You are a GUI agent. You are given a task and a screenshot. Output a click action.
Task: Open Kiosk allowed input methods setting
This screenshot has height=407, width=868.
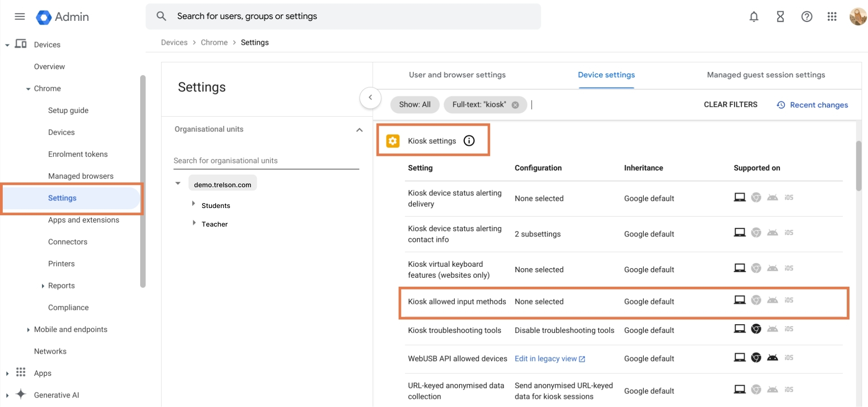[457, 302]
